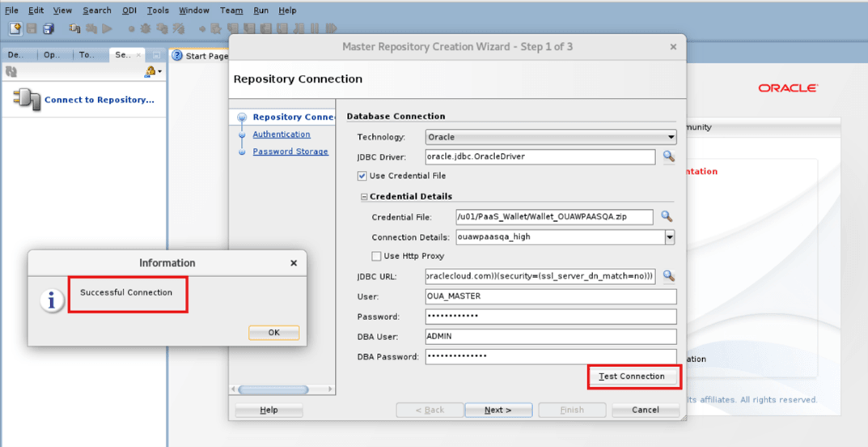Open the View menu

(x=62, y=10)
